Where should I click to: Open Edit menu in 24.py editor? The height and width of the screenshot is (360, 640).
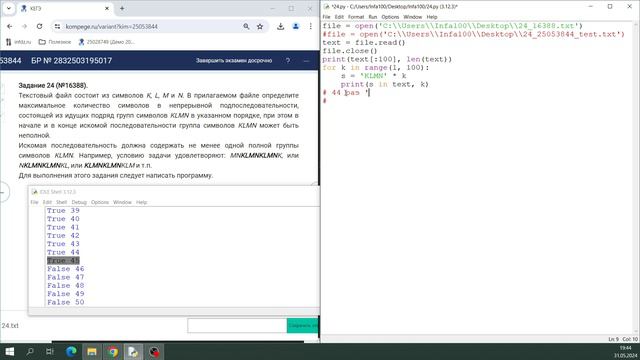click(x=339, y=17)
